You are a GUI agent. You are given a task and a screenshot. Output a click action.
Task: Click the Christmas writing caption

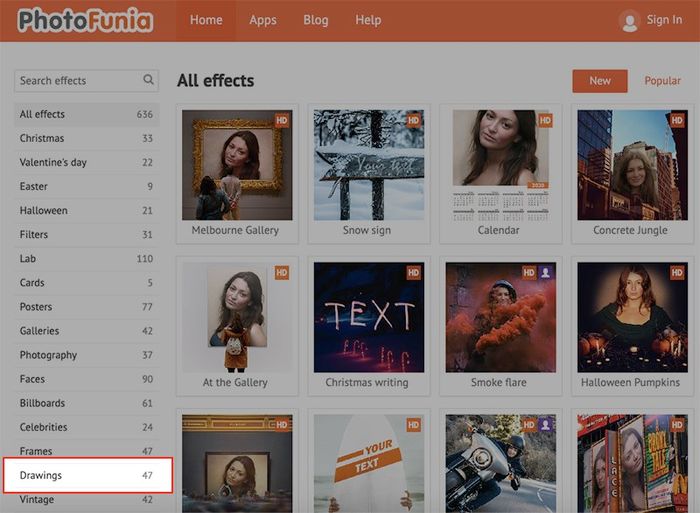pos(367,383)
